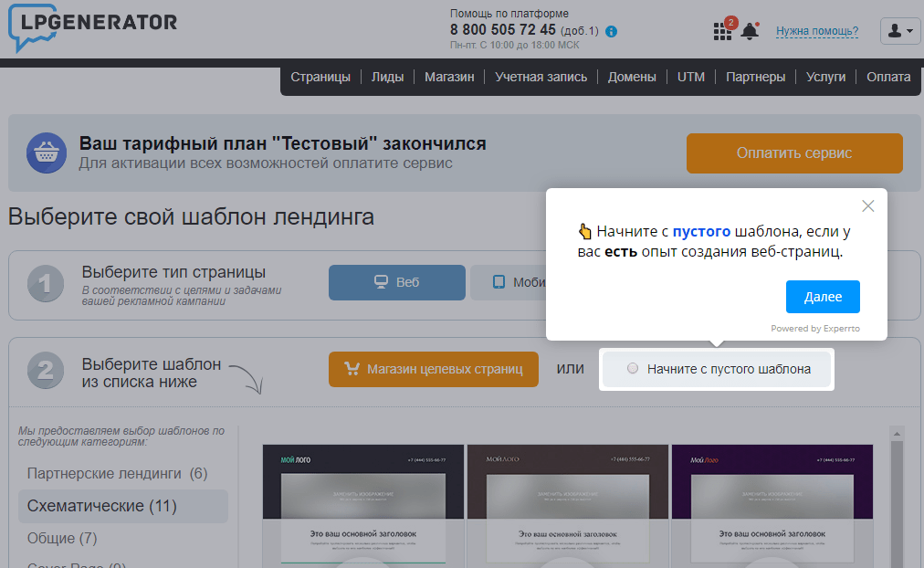Click the notification bell icon
Image resolution: width=924 pixels, height=568 pixels.
(750, 30)
